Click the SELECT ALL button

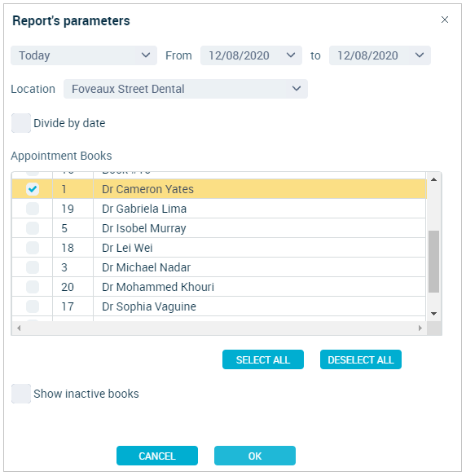click(263, 359)
